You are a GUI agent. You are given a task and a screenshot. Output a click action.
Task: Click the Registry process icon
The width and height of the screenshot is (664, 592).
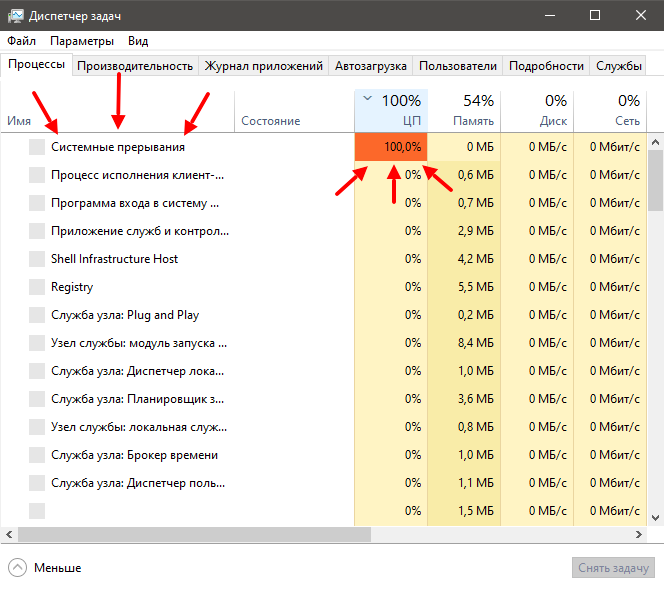click(37, 287)
